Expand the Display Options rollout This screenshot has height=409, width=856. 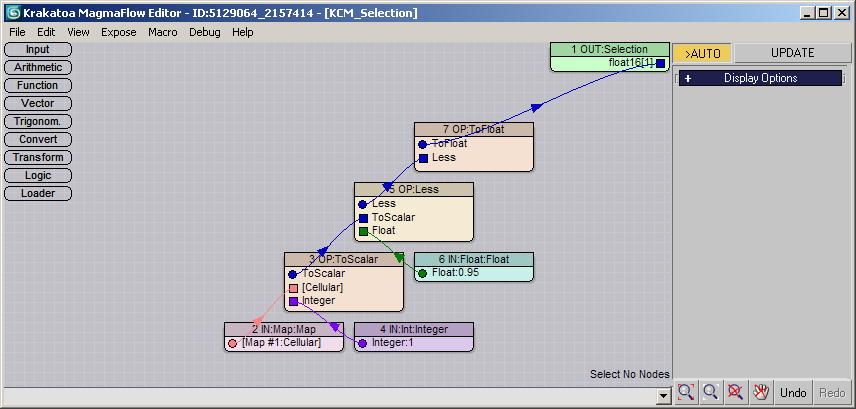pyautogui.click(x=760, y=78)
